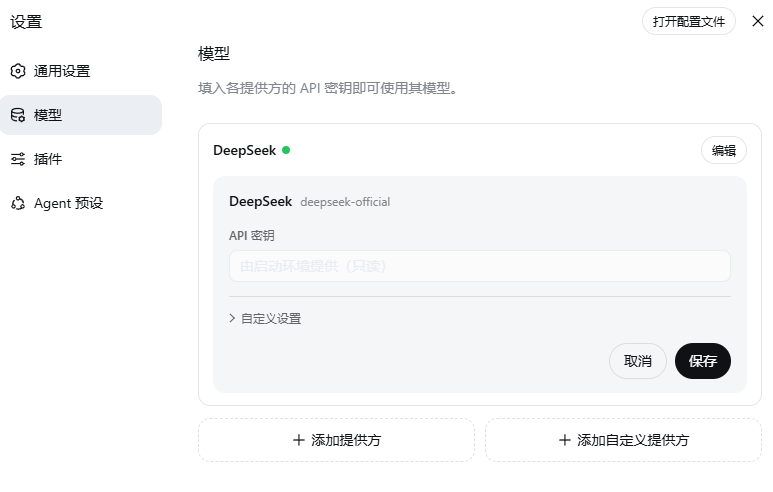Viewport: 773px width, 492px height.
Task: Go to Agent 预设 label
Action: (69, 203)
